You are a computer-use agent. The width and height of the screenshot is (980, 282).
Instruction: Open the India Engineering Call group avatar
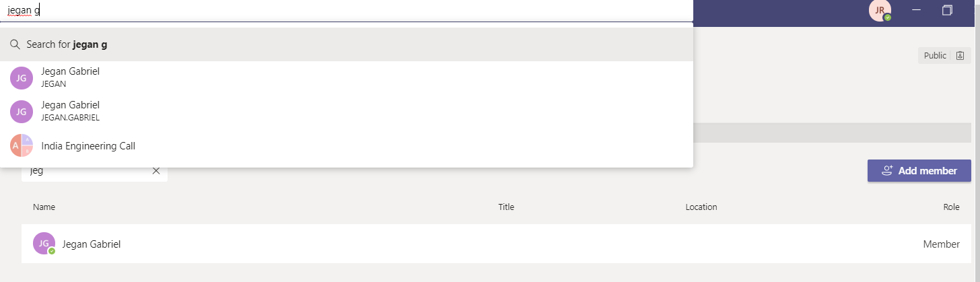[22, 145]
